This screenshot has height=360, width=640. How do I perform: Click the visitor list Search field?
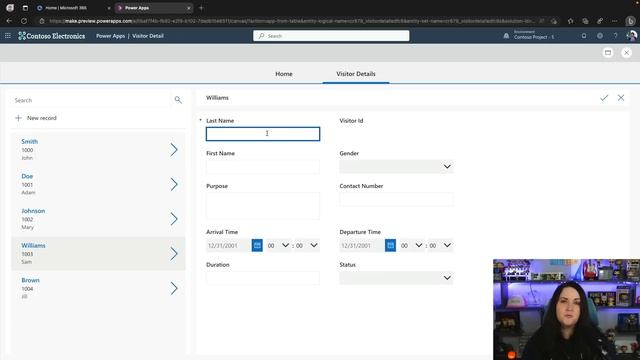pos(92,100)
